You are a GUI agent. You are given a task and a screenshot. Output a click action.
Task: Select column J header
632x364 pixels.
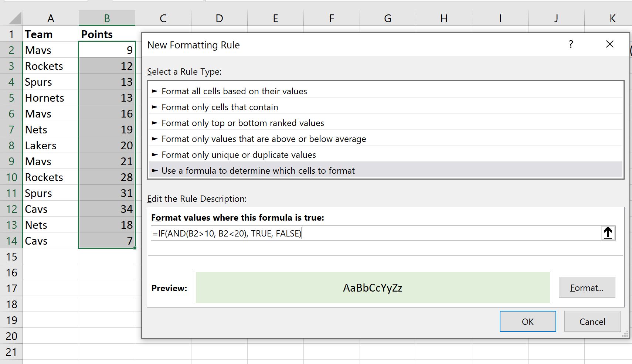click(556, 18)
